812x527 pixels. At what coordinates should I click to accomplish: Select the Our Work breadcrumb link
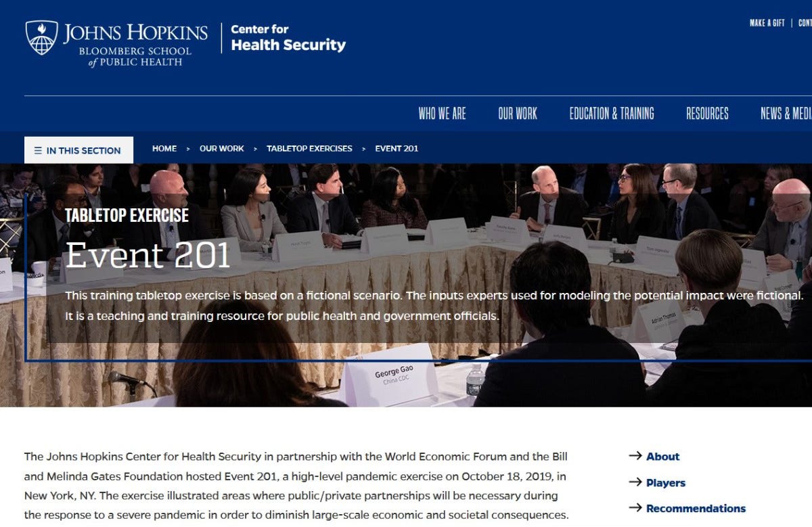click(x=221, y=148)
